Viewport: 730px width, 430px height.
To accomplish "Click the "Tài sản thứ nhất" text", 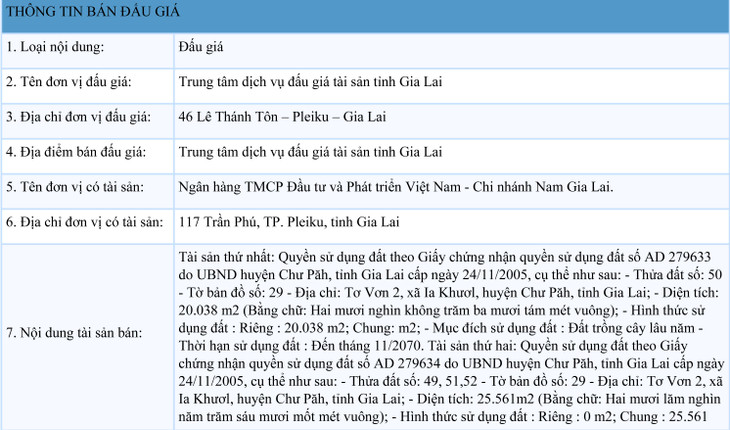I will pyautogui.click(x=224, y=256).
